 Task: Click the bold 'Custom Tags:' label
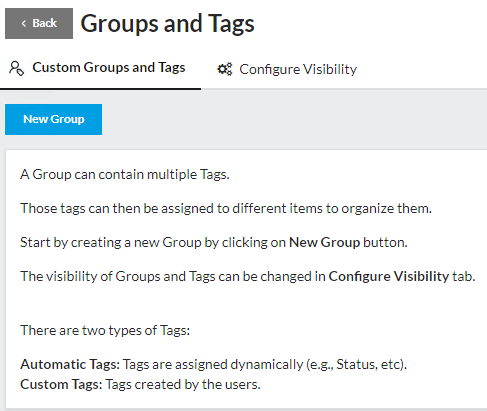click(x=61, y=384)
